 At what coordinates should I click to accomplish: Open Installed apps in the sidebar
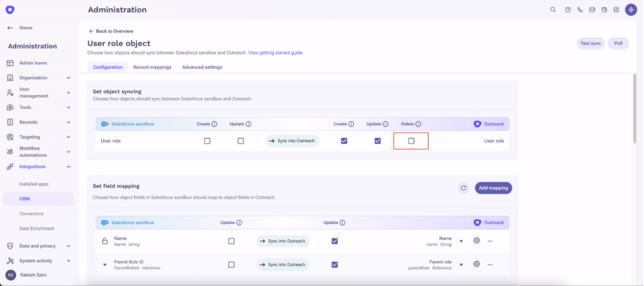pos(34,184)
